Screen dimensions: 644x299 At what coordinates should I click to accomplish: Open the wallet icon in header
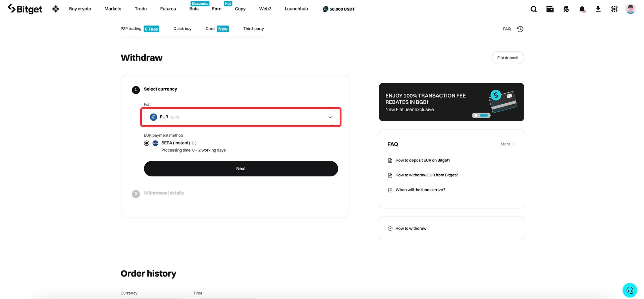550,9
